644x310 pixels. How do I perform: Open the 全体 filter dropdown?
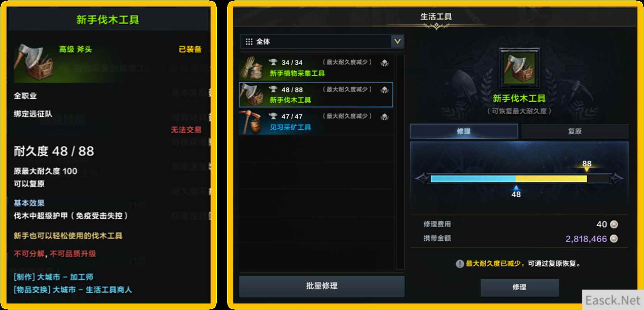(x=322, y=41)
